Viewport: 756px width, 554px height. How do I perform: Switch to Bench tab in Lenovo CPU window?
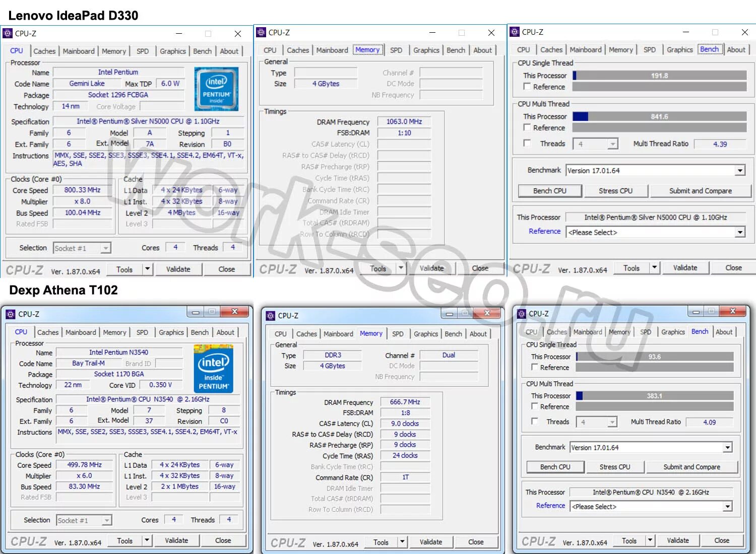pyautogui.click(x=202, y=51)
